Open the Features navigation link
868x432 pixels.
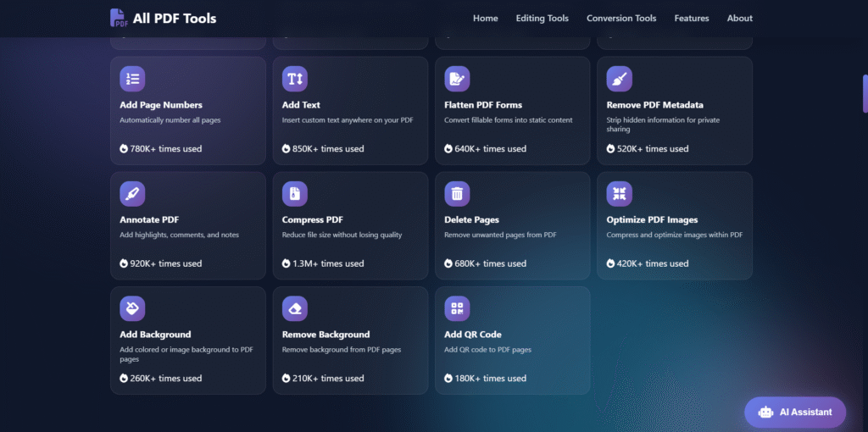[692, 18]
